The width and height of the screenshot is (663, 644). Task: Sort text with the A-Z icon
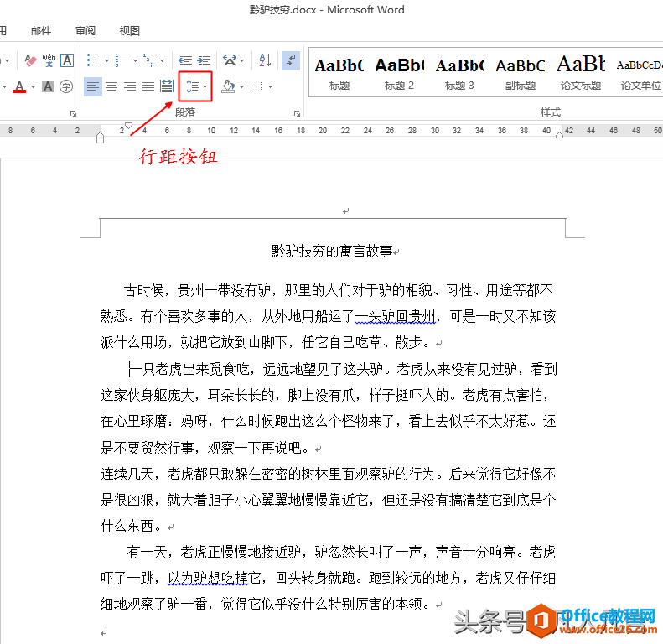point(265,60)
